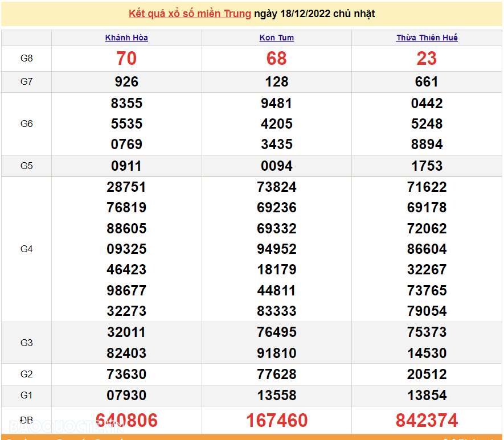Click the G1 row label
Image resolution: width=504 pixels, height=440 pixels.
point(27,395)
